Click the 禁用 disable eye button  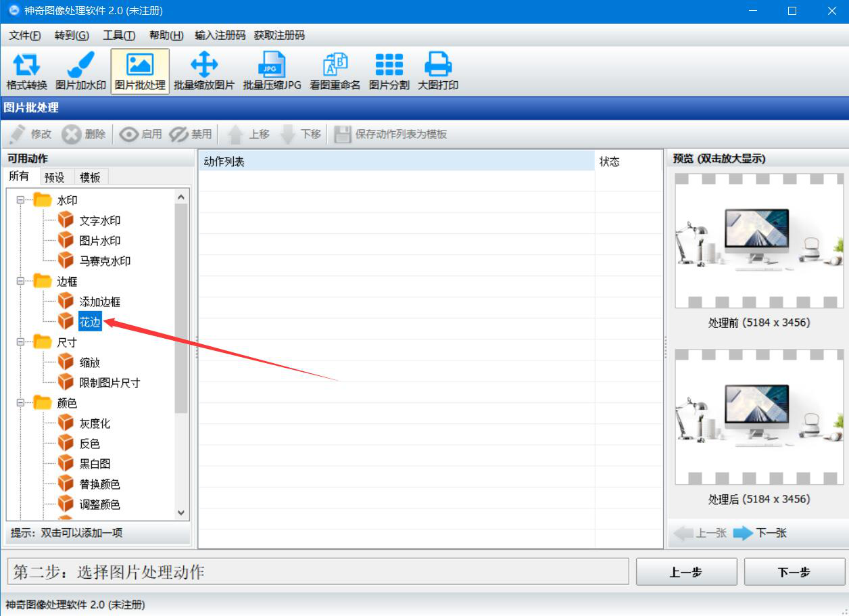(x=190, y=134)
